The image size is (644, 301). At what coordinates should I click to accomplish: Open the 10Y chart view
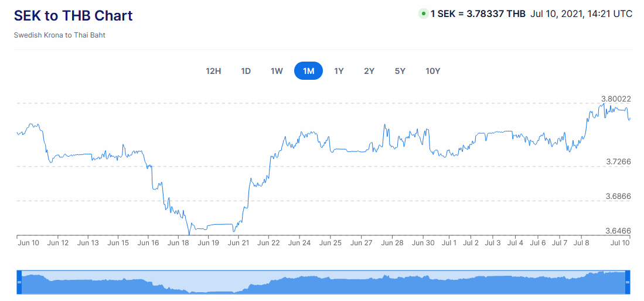(x=432, y=71)
